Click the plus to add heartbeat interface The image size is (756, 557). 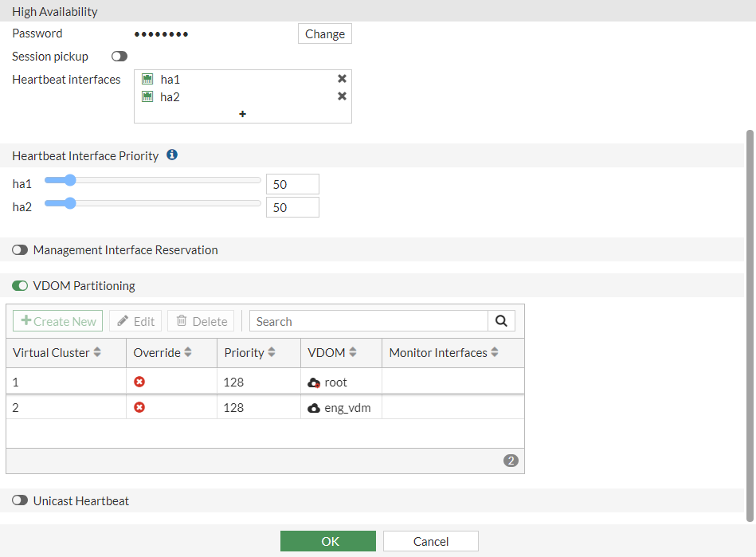point(242,113)
